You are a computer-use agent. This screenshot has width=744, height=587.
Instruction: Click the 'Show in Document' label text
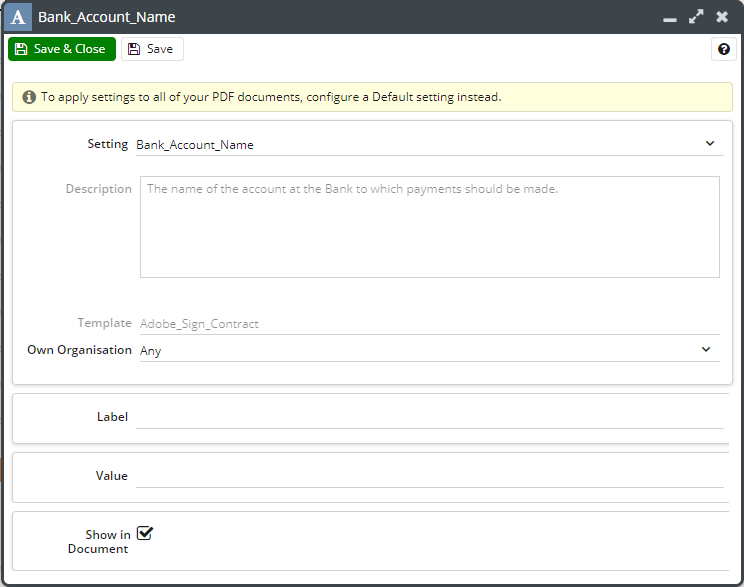98,541
